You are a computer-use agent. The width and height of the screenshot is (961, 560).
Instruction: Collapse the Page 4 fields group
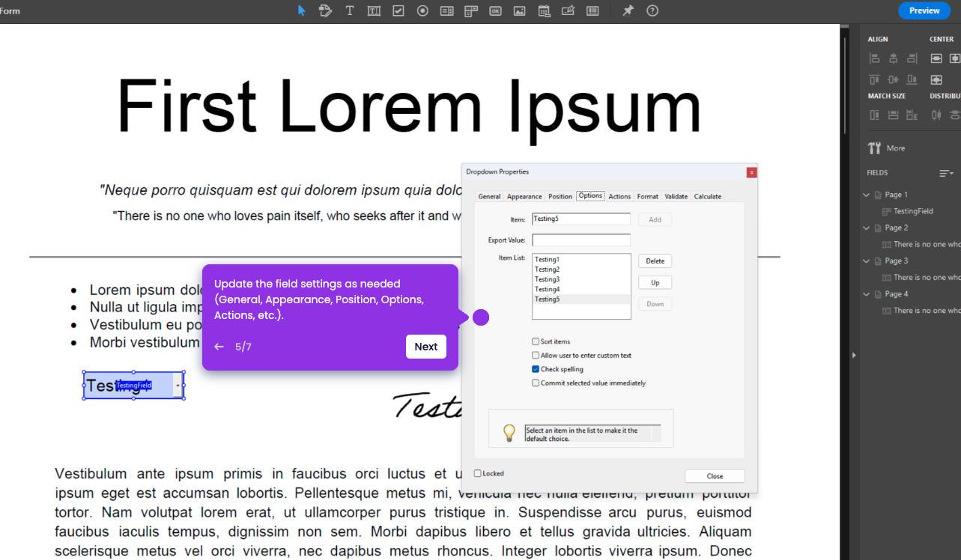[867, 294]
